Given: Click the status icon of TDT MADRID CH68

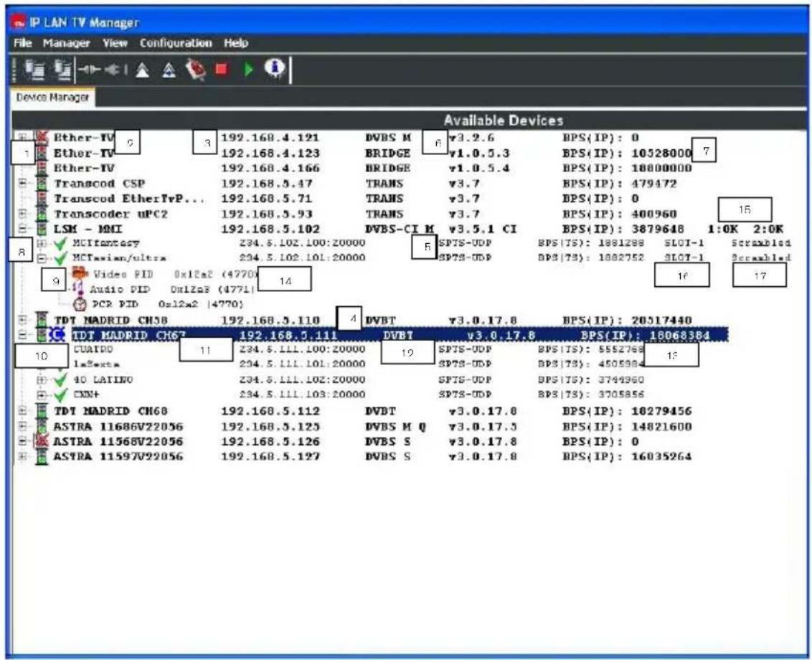Looking at the screenshot, I should pos(42,411).
